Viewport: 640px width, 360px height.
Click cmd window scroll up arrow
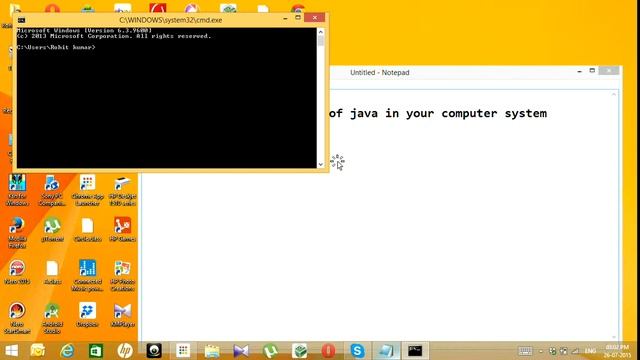(x=321, y=31)
